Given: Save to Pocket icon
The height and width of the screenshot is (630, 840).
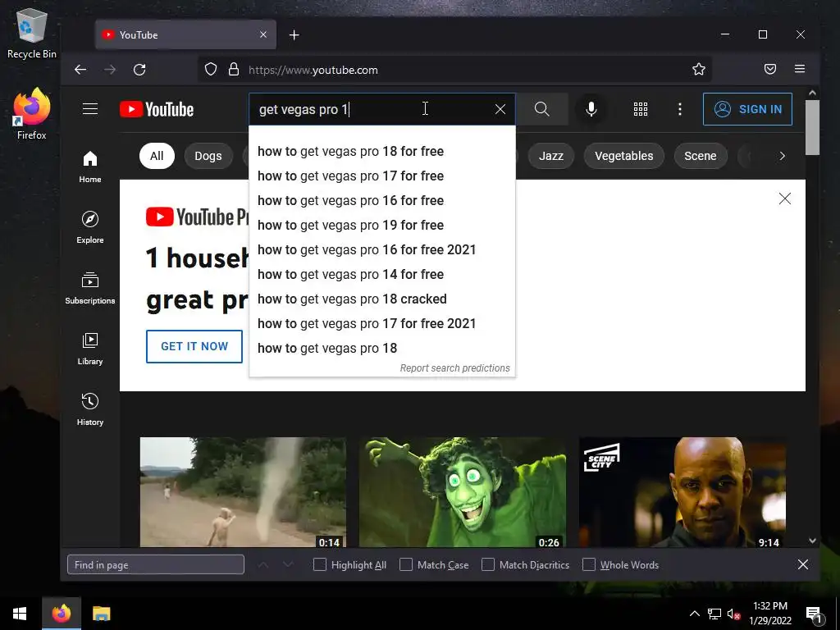Looking at the screenshot, I should (x=769, y=69).
